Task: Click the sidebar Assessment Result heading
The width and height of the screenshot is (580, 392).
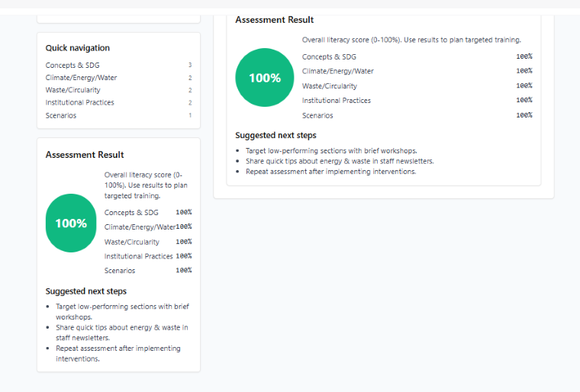Action: 85,155
